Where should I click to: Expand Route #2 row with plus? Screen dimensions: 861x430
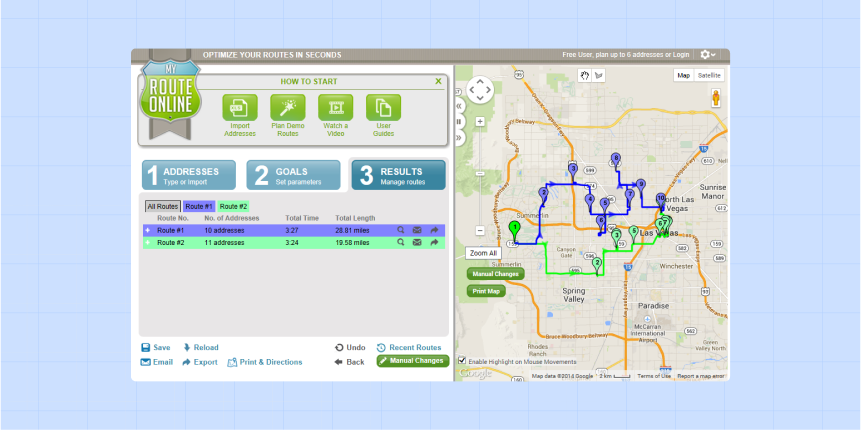[148, 243]
